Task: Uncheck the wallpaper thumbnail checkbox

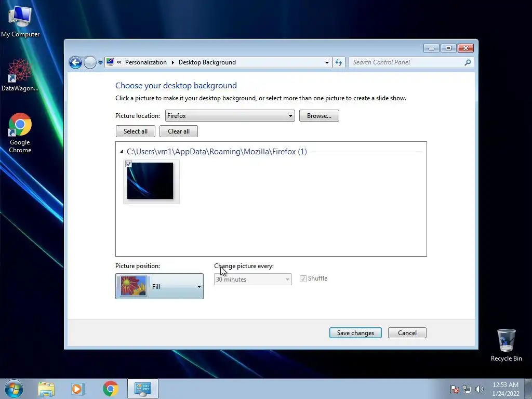Action: pyautogui.click(x=129, y=164)
